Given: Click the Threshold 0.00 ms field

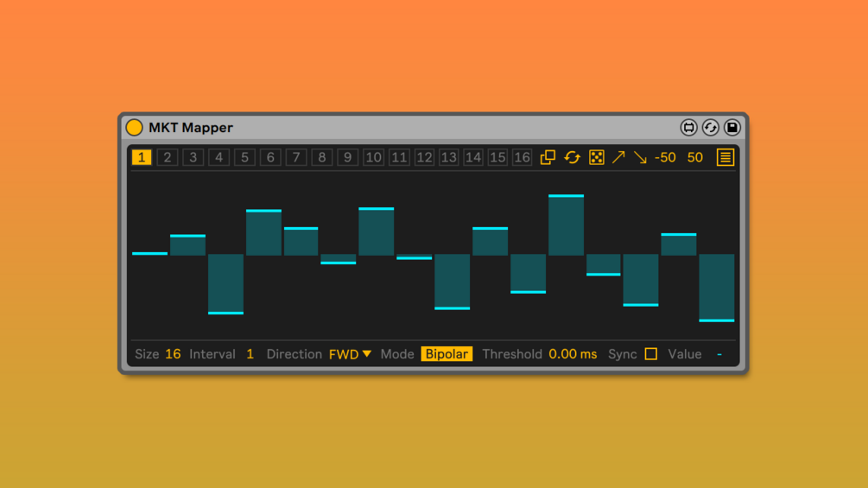Looking at the screenshot, I should tap(573, 354).
